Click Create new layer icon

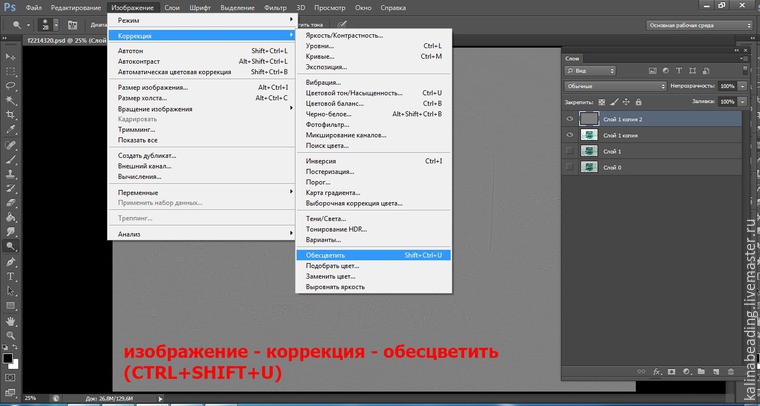tap(716, 372)
